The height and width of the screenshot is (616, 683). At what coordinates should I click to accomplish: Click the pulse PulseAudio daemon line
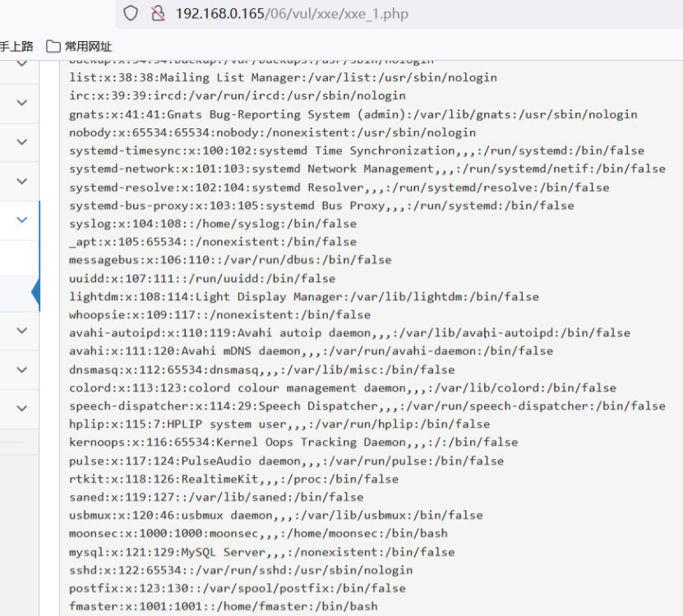[286, 461]
